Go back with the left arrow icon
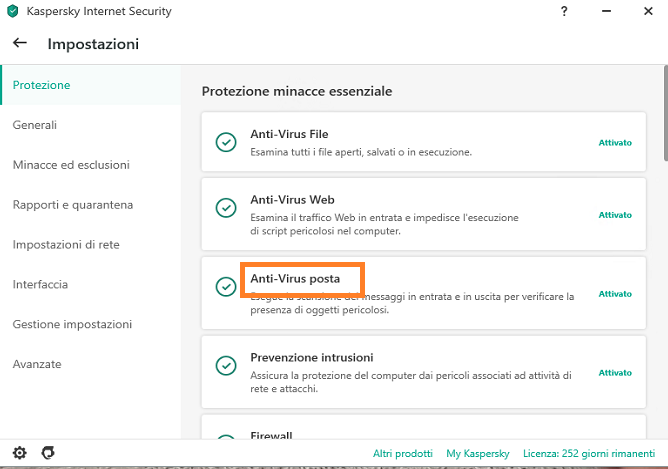Image resolution: width=668 pixels, height=469 pixels. coord(20,43)
